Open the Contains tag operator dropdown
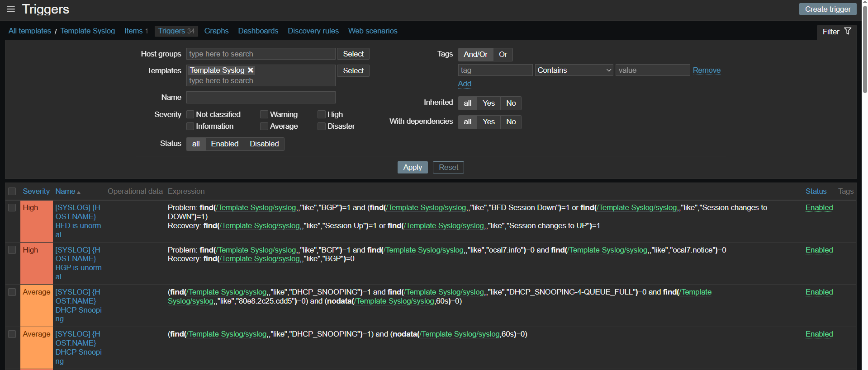Image resolution: width=868 pixels, height=370 pixels. click(574, 70)
